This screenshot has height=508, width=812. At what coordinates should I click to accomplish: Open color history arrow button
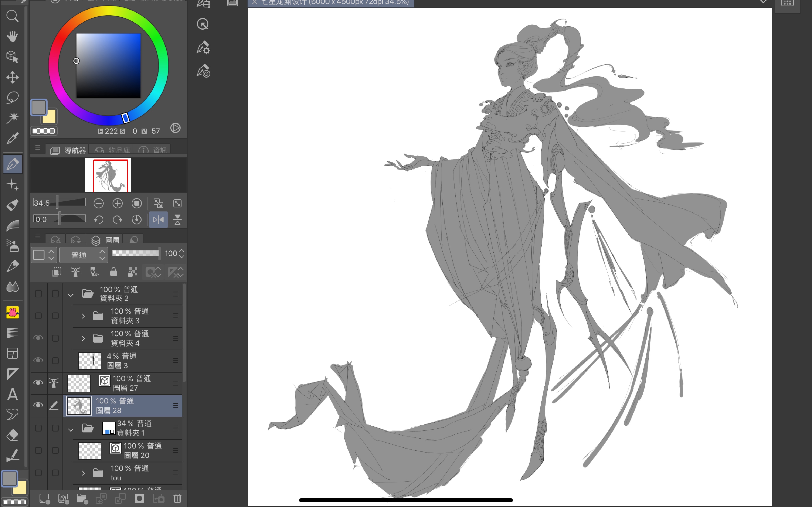tap(175, 128)
